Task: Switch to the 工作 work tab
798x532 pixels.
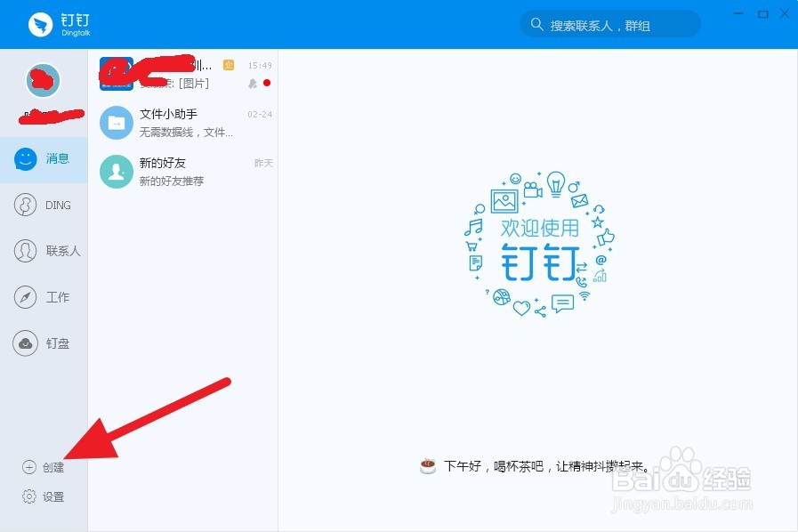Action: click(44, 297)
